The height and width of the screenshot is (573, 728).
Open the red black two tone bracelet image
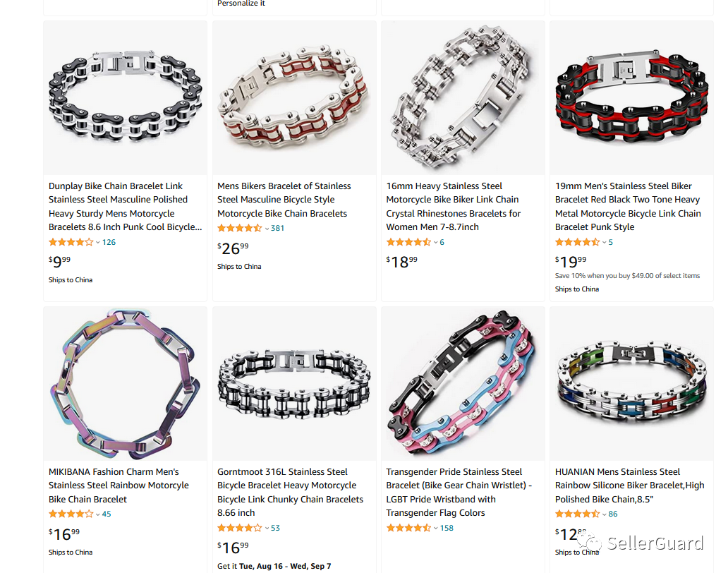pyautogui.click(x=631, y=98)
